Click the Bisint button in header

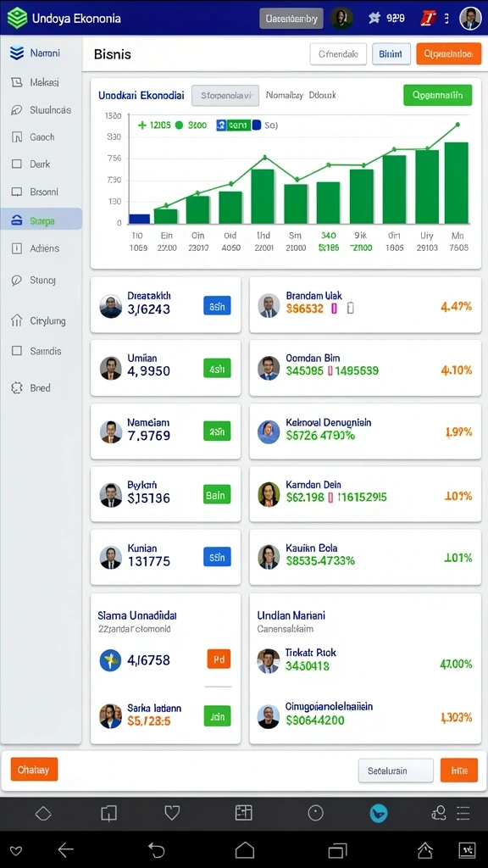tap(391, 54)
